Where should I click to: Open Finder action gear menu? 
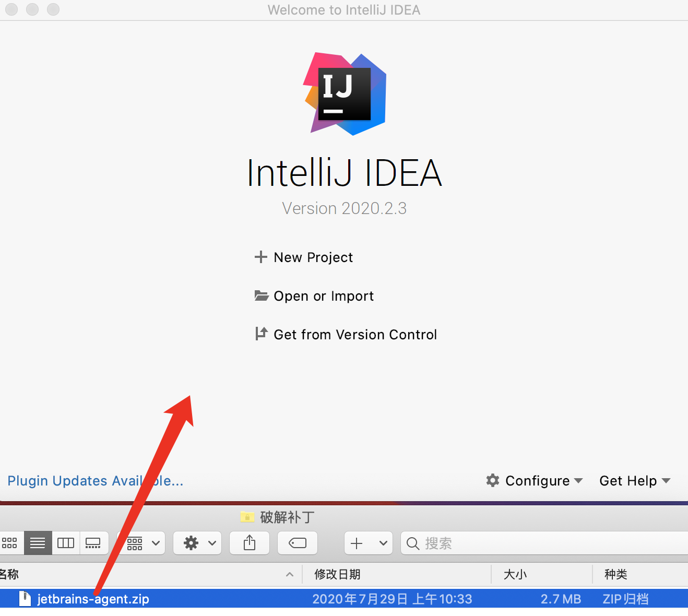pos(197,543)
